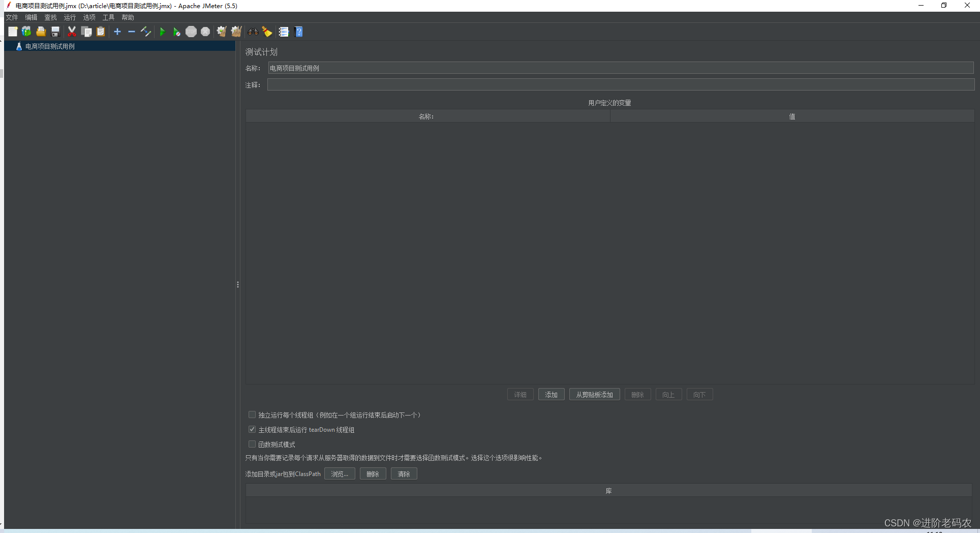
Task: Enable 函数测试模式 checkbox
Action: 252,445
